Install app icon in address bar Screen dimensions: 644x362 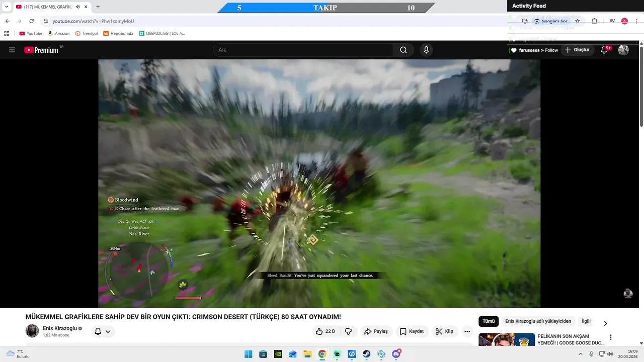pos(525,21)
